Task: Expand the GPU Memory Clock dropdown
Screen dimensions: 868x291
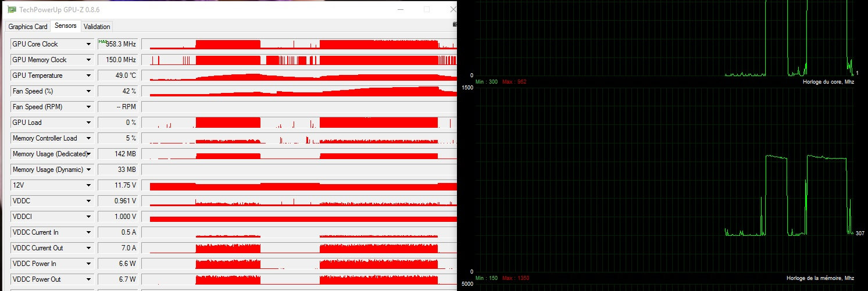Action: [89, 60]
